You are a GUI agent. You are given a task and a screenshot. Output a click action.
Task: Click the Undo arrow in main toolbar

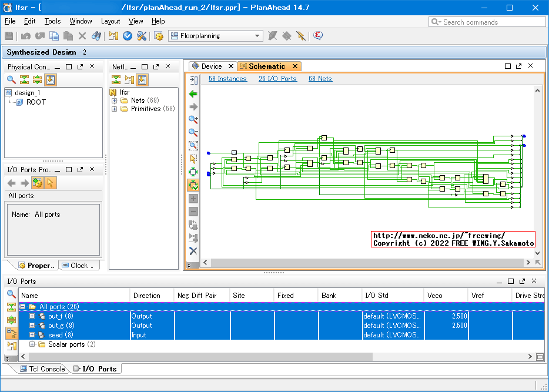pos(25,36)
